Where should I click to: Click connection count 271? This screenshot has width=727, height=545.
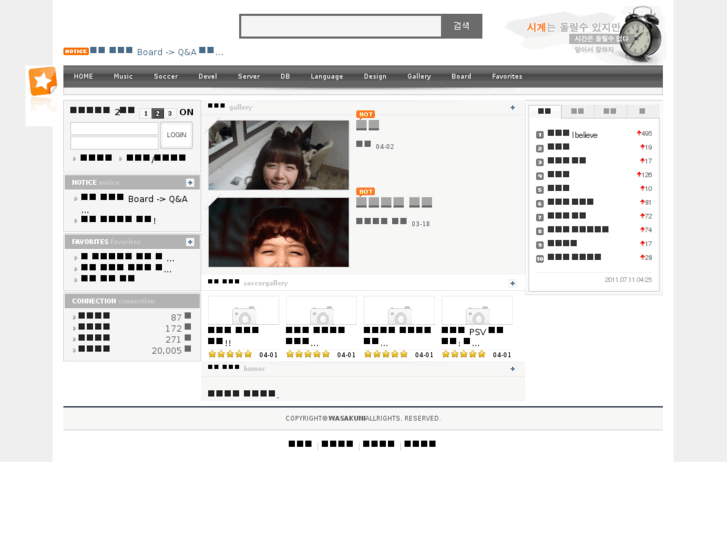tap(173, 340)
